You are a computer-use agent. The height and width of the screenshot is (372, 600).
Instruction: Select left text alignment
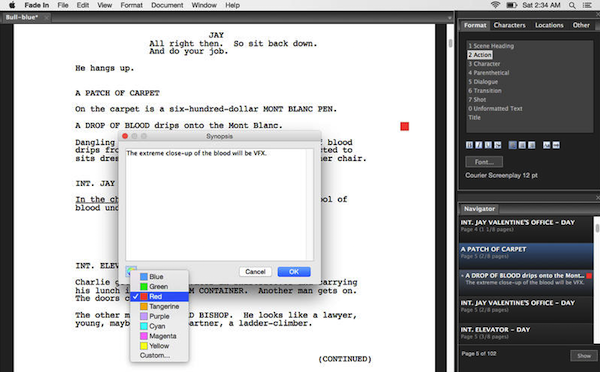coord(512,145)
